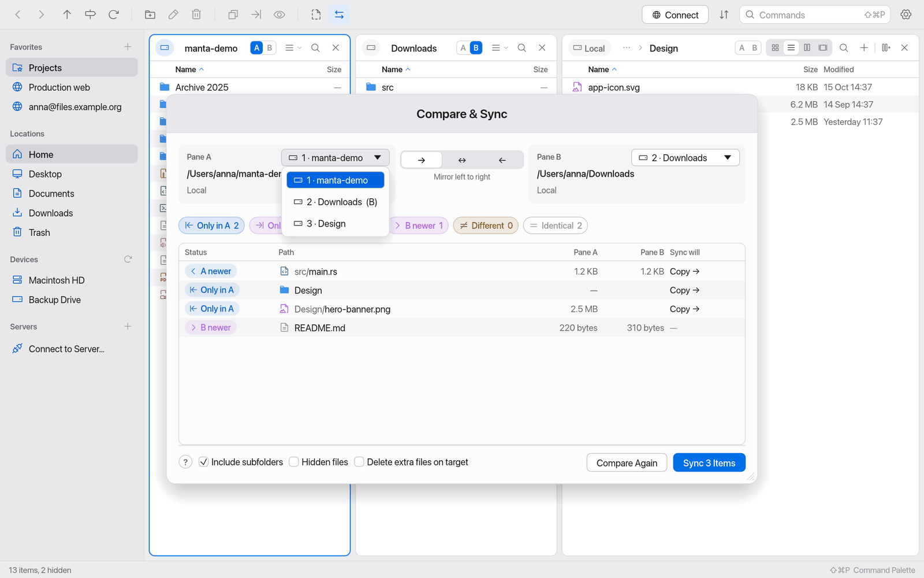
Task: Open settings gear in top right
Action: point(906,14)
